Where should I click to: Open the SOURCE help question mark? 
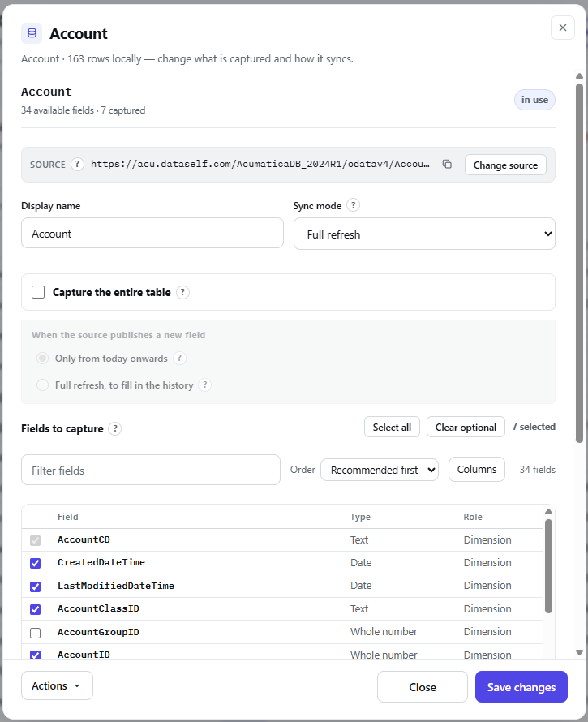77,165
